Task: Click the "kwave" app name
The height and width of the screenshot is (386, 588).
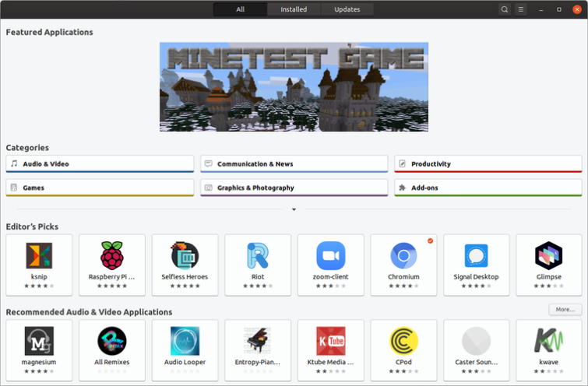Action: tap(548, 363)
